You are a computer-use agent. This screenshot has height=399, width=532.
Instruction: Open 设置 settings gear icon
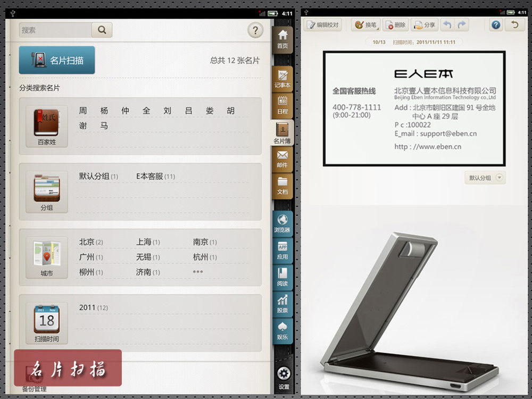point(284,378)
